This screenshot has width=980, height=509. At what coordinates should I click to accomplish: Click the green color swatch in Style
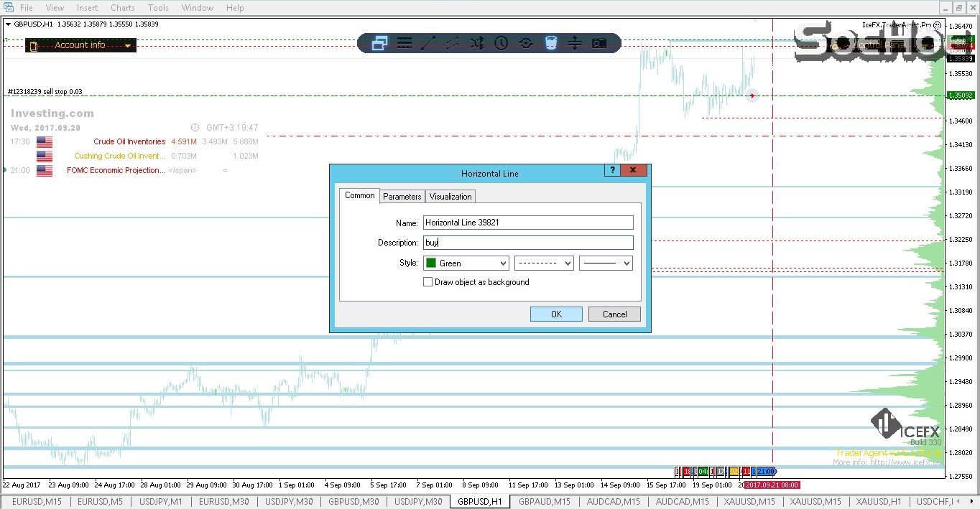tap(431, 263)
